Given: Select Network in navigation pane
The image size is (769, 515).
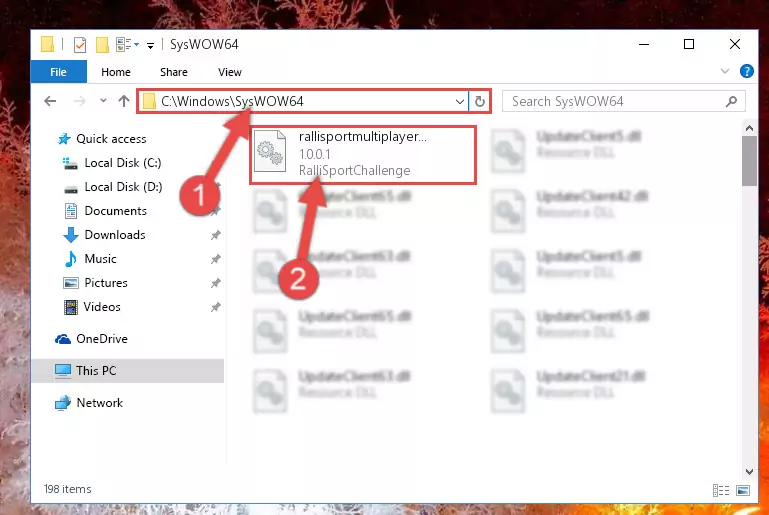Looking at the screenshot, I should [x=89, y=403].
